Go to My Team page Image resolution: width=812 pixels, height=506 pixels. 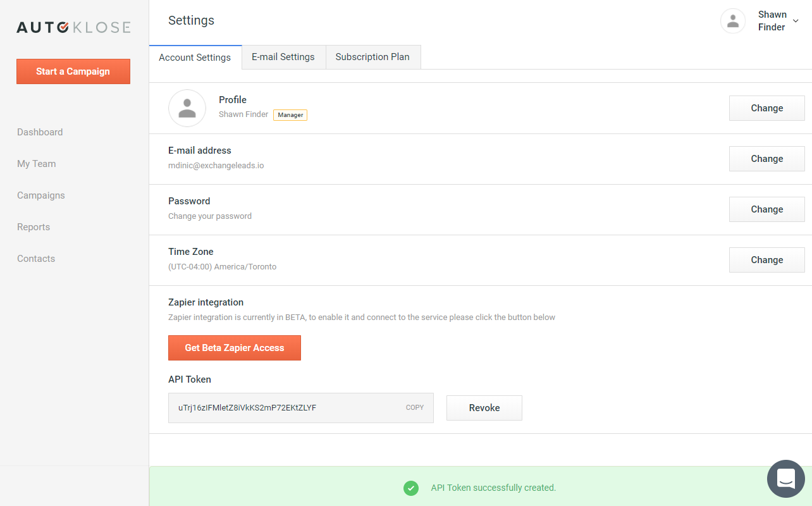36,164
